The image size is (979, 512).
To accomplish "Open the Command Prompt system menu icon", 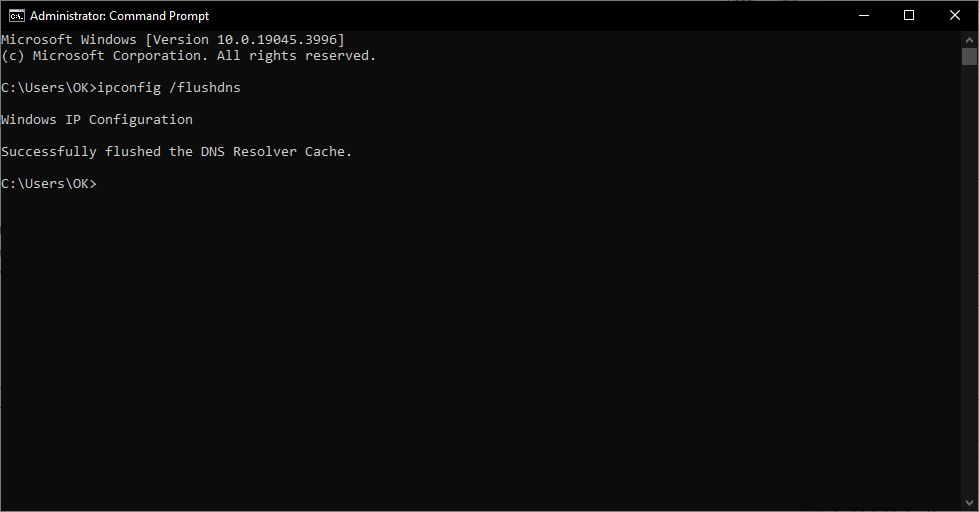I will pos(17,16).
